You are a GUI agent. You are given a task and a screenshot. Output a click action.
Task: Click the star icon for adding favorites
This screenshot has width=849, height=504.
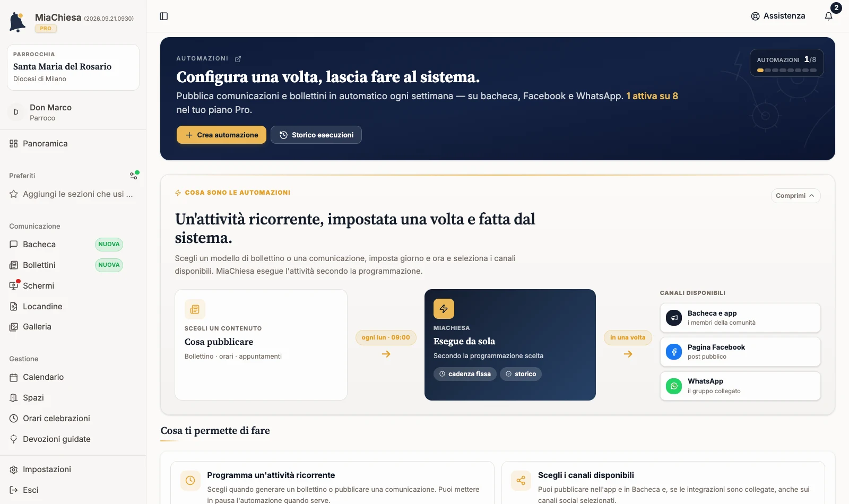pos(14,194)
